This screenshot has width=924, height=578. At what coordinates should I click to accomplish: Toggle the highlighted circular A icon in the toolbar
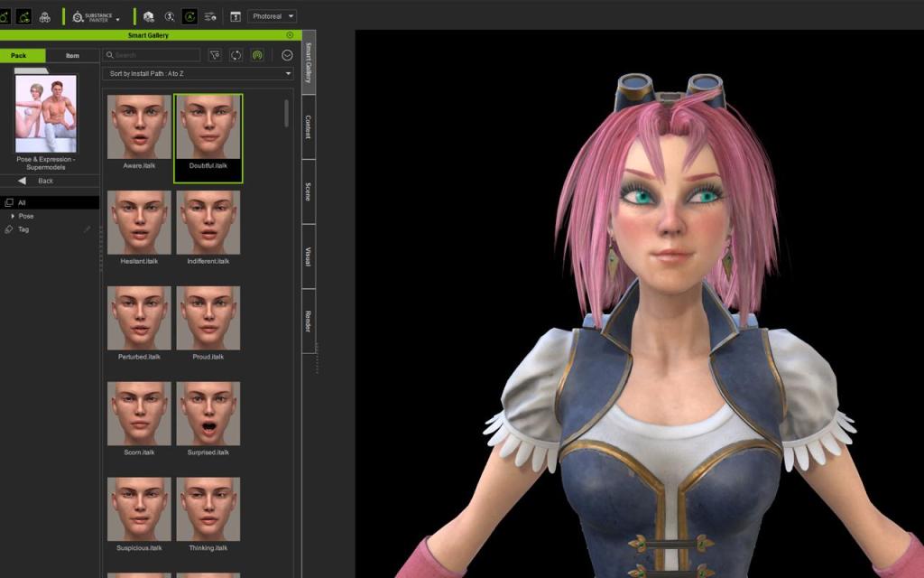coord(189,16)
